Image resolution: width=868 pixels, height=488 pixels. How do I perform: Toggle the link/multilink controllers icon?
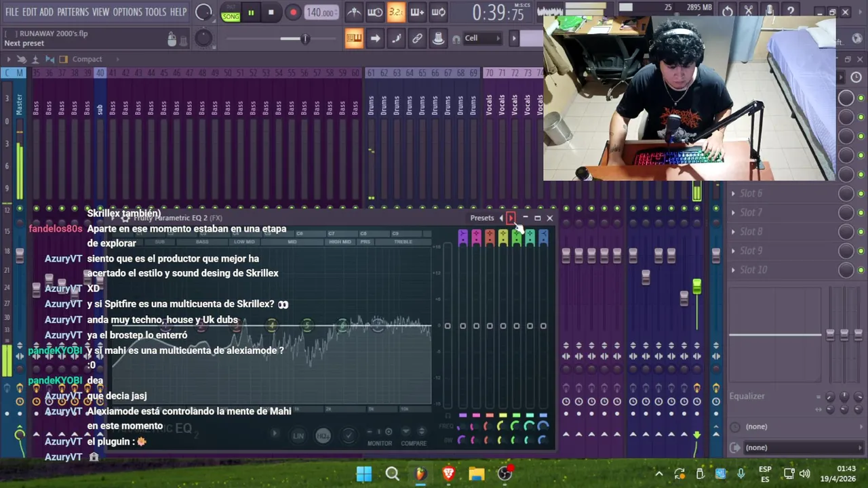417,39
